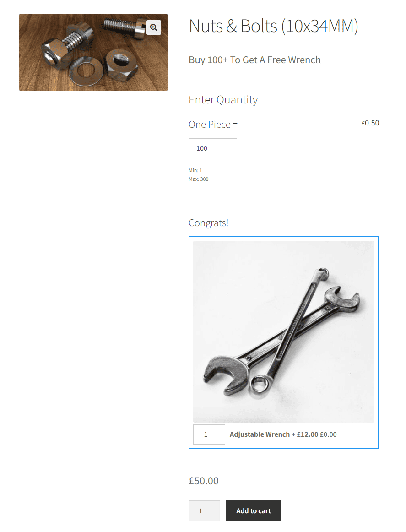This screenshot has height=532, width=406.
Task: Open the product image zoom magnifier
Action: (x=154, y=27)
